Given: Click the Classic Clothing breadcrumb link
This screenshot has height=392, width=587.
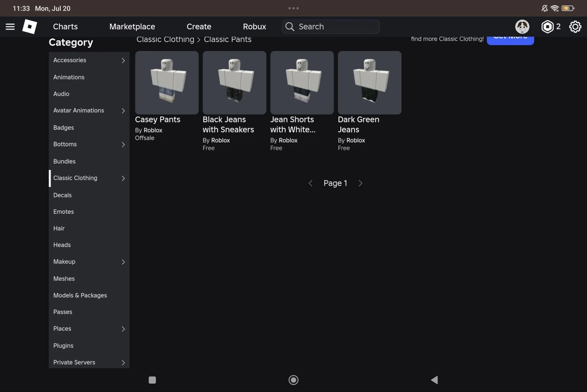Looking at the screenshot, I should (165, 39).
